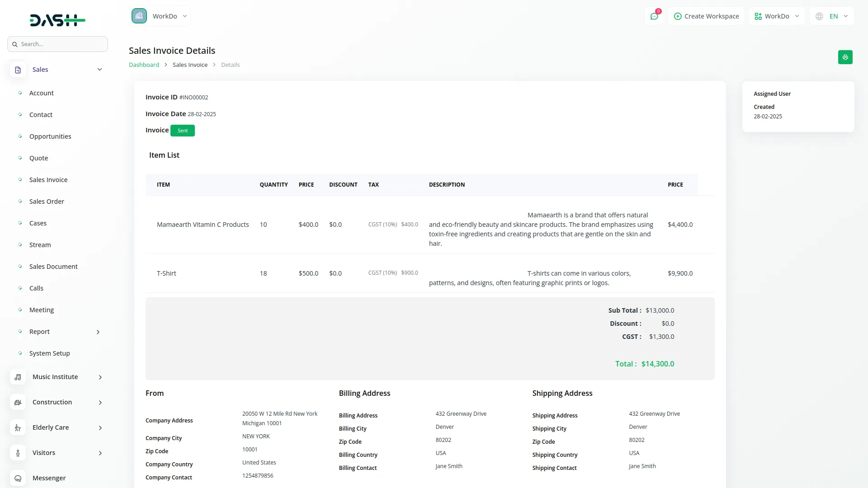Image resolution: width=868 pixels, height=488 pixels.
Task: Collapse the Sales menu section
Action: [x=99, y=70]
